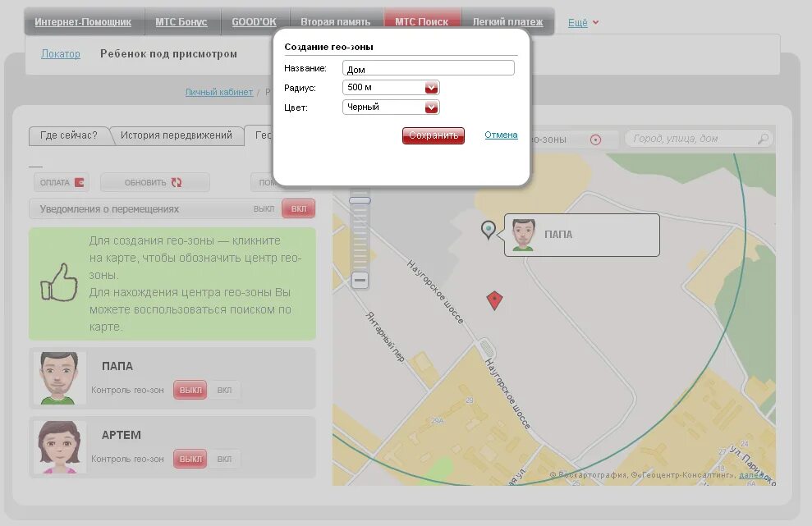Click the map zoom-out minus button
This screenshot has width=812, height=526.
pyautogui.click(x=360, y=280)
